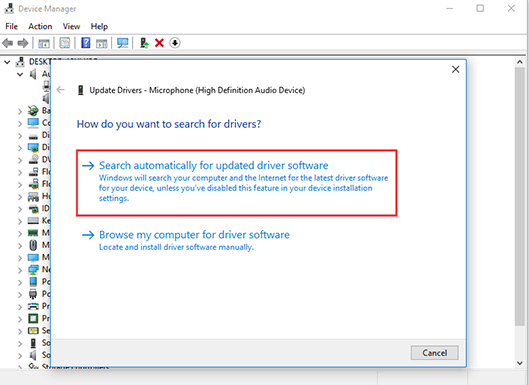Image resolution: width=529 pixels, height=385 pixels.
Task: Click the black down-arrow toolbar icon
Action: click(x=175, y=43)
